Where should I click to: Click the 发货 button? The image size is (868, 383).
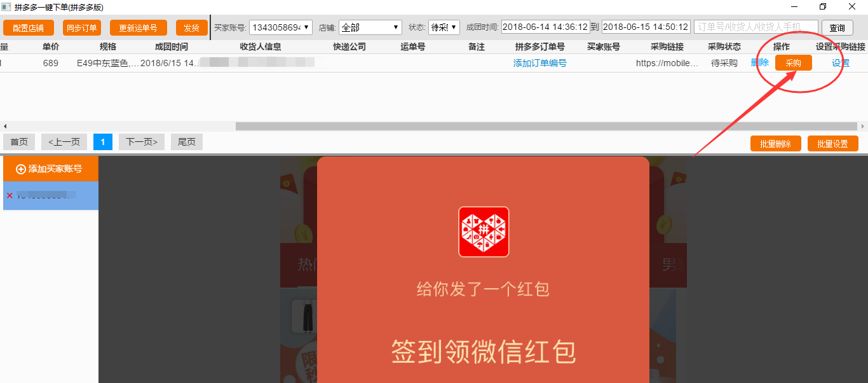(x=192, y=28)
